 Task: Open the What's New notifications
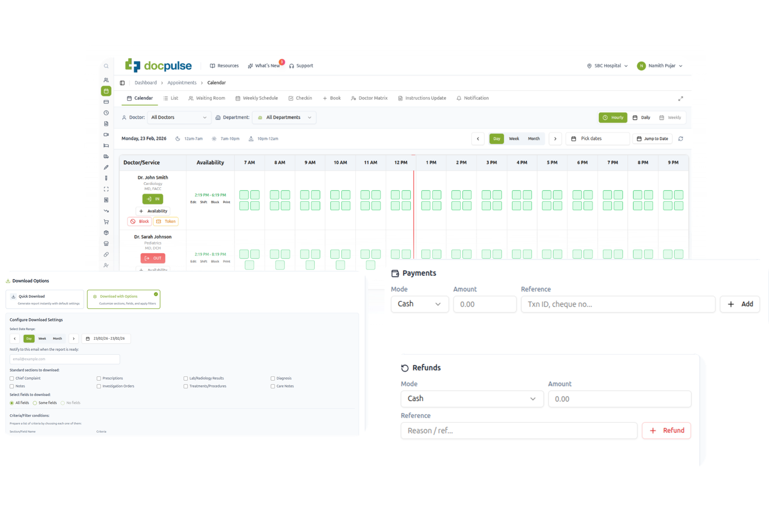[x=264, y=66]
